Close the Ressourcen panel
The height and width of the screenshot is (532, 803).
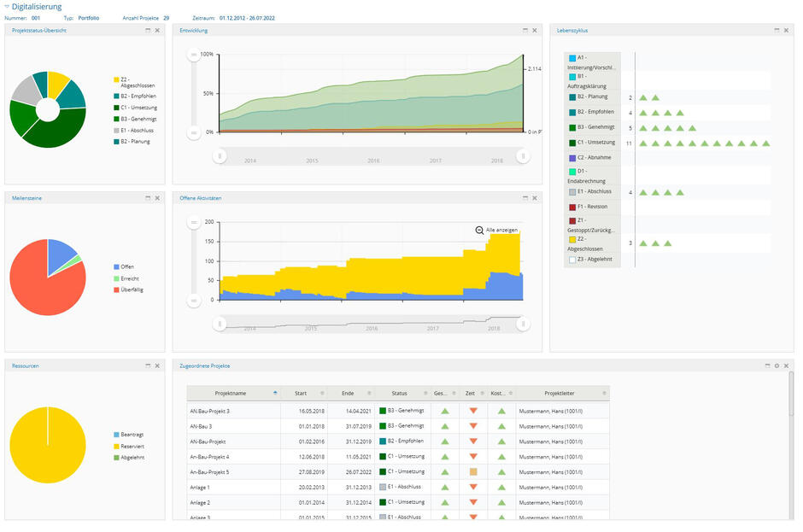[x=157, y=365]
